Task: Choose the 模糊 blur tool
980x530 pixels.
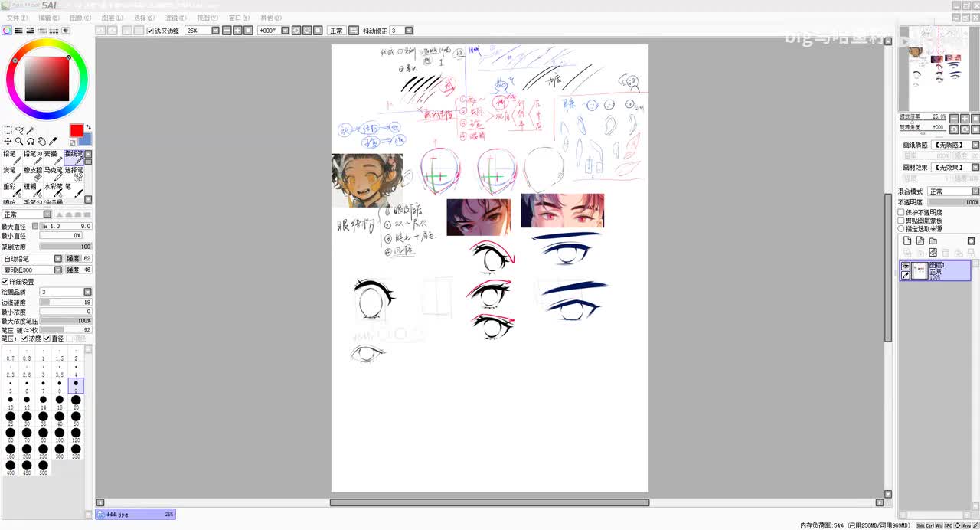Action: [x=33, y=191]
